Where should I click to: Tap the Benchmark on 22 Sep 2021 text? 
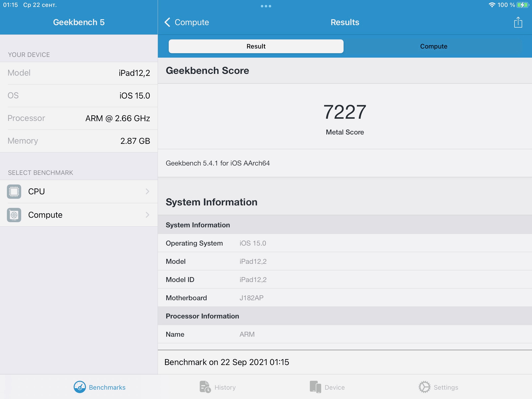tap(227, 362)
